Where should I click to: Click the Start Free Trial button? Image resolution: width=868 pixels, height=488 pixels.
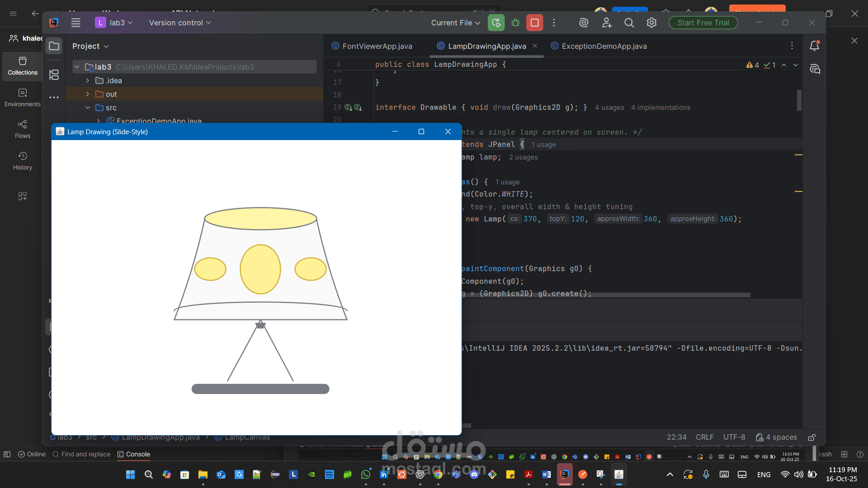[703, 23]
